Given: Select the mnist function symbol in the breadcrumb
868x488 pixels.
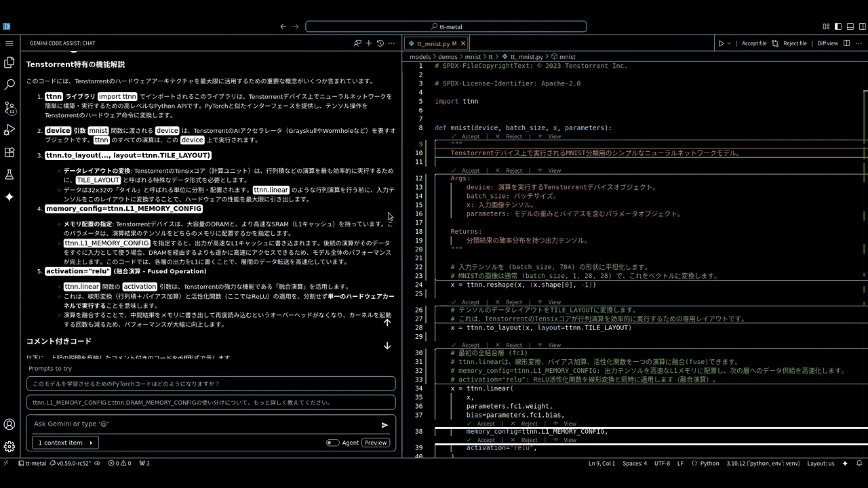Looking at the screenshot, I should tap(563, 57).
